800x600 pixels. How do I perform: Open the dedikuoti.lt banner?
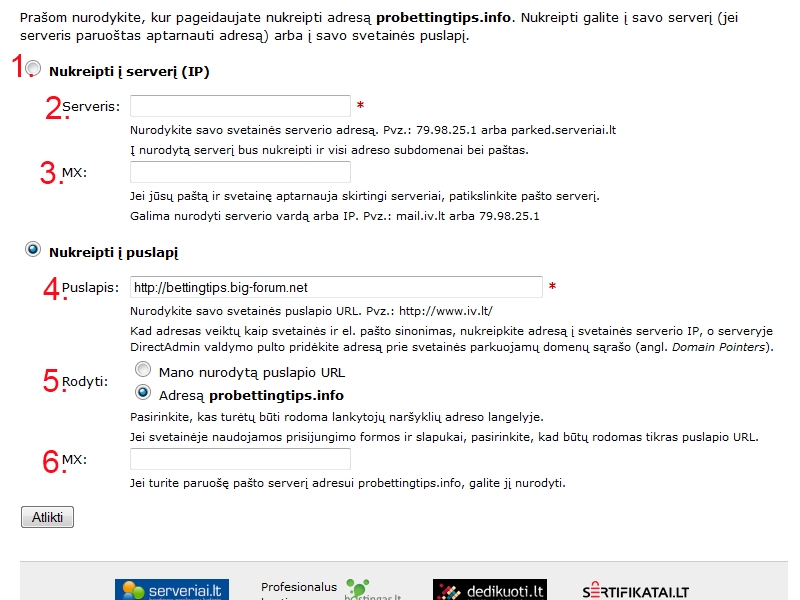(490, 589)
